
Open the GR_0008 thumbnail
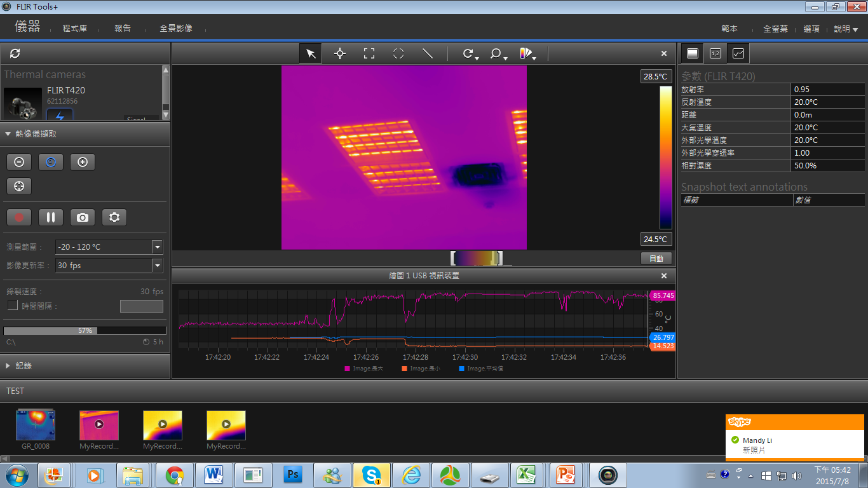[x=36, y=425]
